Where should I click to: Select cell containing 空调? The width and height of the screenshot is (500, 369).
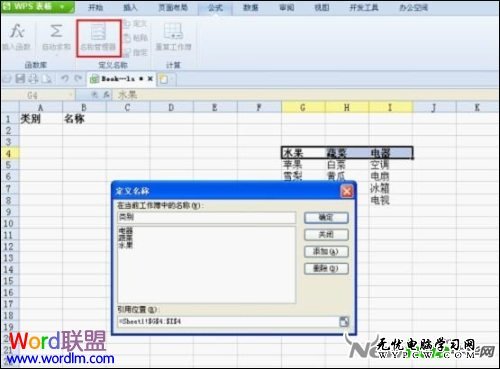[391, 165]
